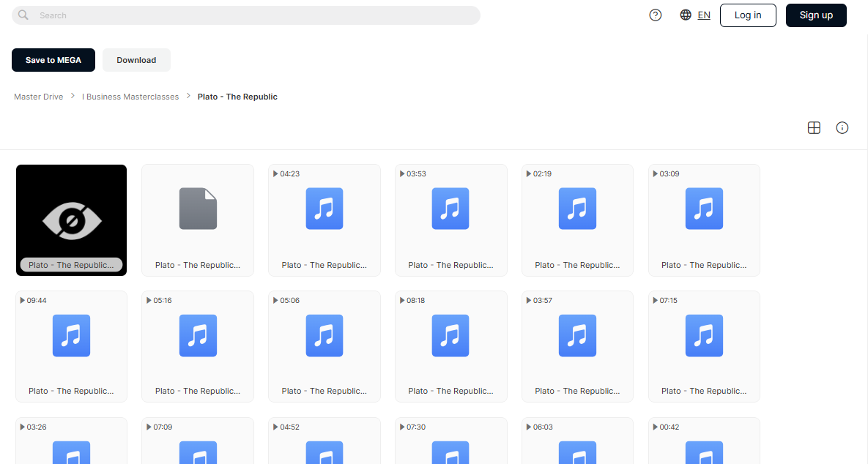Screen dimensions: 868x464
Task: Click the 08:18 duration label
Action: [x=416, y=300]
